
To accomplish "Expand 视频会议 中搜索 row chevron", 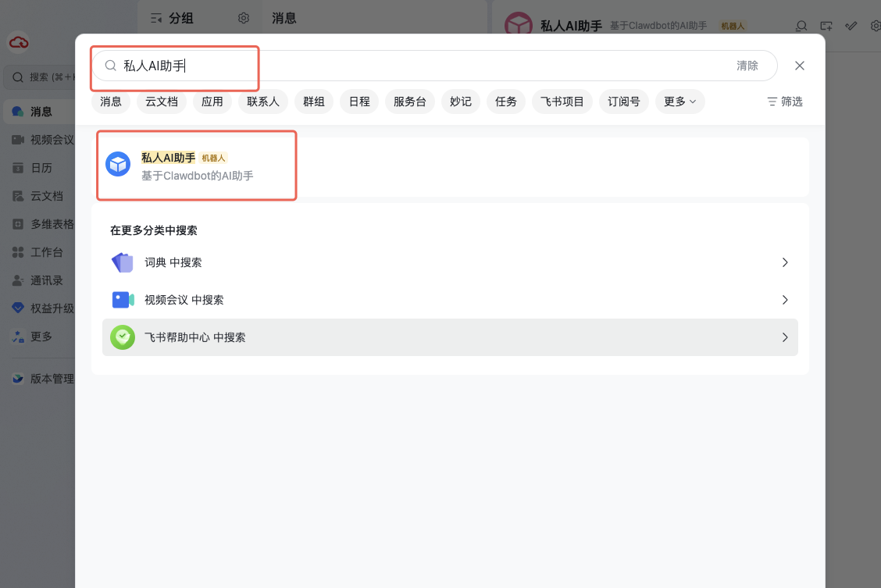I will 785,300.
